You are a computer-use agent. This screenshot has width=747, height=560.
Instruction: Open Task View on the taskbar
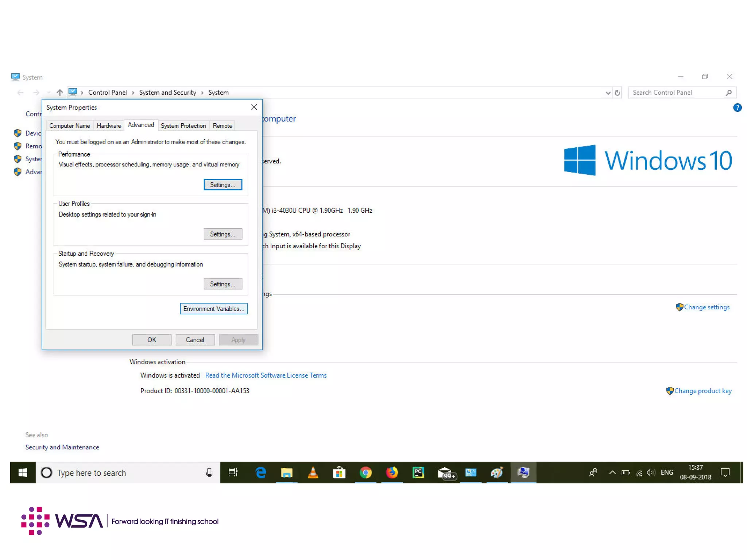(233, 472)
